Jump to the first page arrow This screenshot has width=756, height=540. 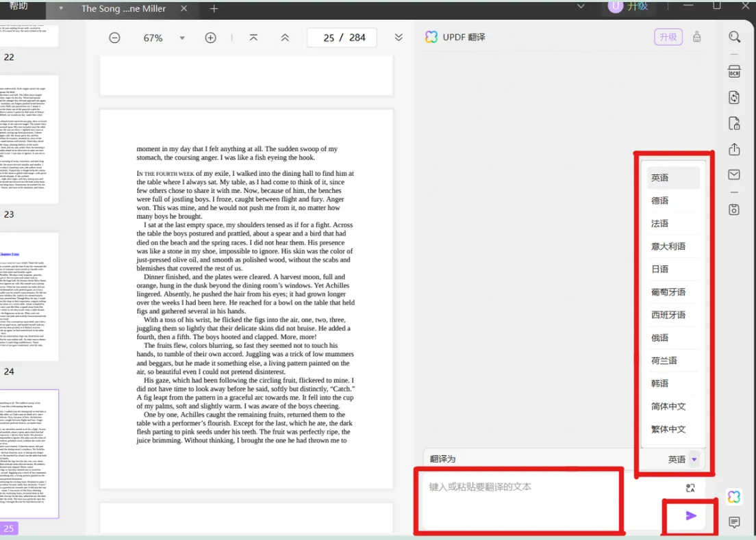coord(253,38)
